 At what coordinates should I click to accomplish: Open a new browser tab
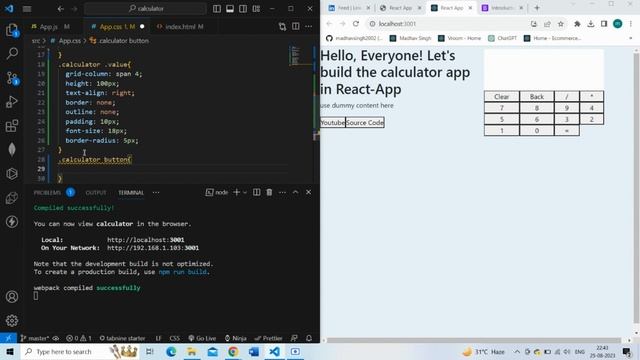(537, 8)
